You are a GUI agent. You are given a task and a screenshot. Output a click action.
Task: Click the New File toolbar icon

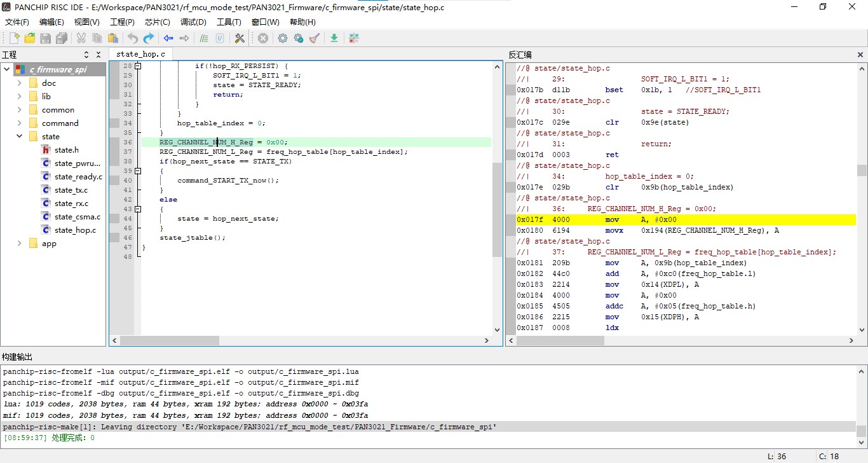tap(13, 38)
